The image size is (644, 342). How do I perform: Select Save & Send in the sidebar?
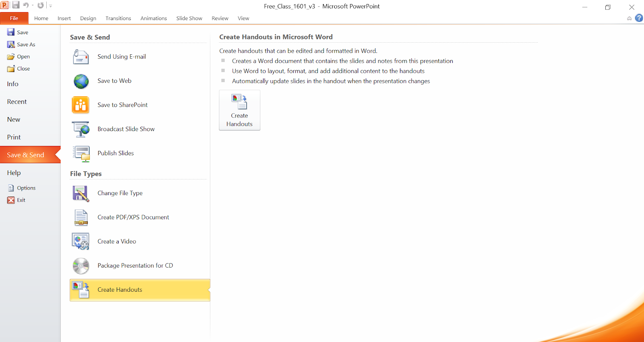(30, 155)
